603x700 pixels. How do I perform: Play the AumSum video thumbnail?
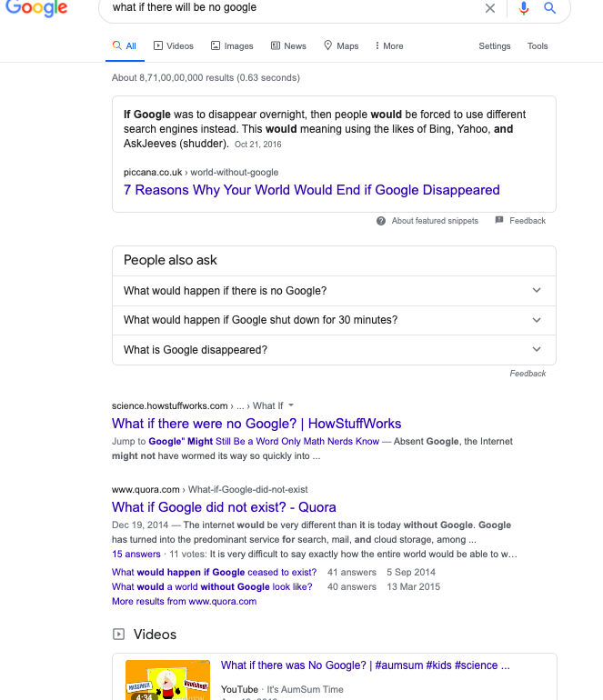point(167,679)
